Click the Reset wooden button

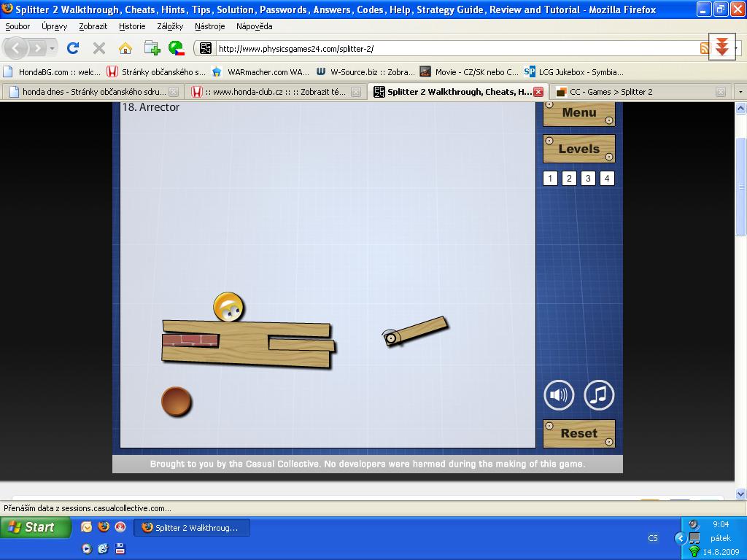(579, 433)
